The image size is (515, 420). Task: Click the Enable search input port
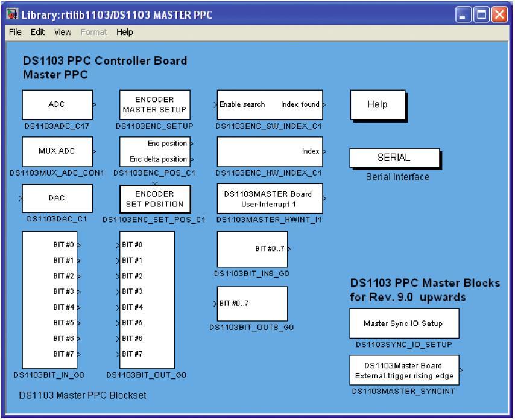click(x=215, y=105)
